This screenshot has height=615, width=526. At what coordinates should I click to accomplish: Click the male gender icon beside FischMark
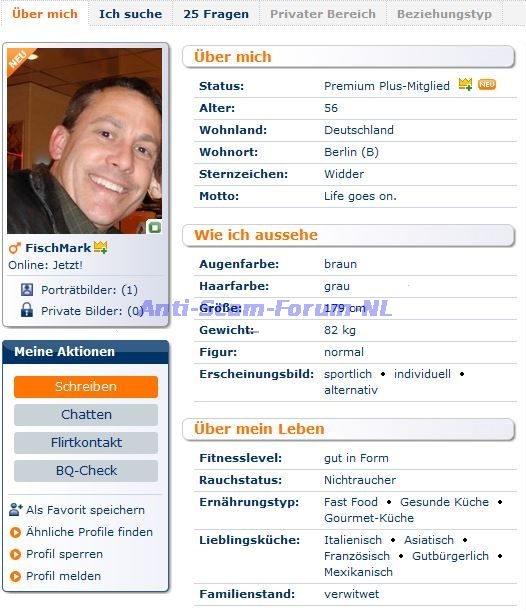15,248
